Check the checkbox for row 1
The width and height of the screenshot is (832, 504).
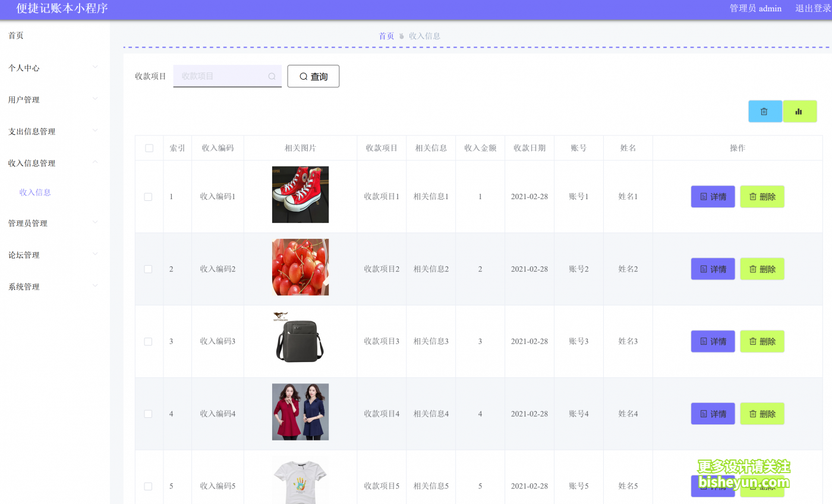point(149,197)
